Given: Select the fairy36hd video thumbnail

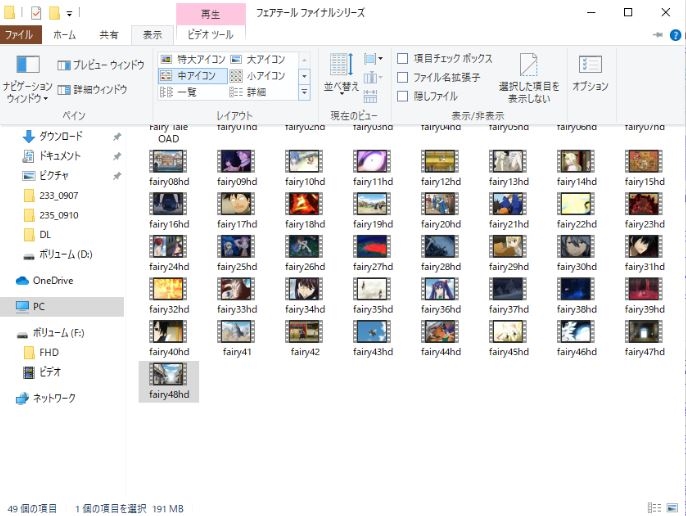Looking at the screenshot, I should pyautogui.click(x=440, y=288).
